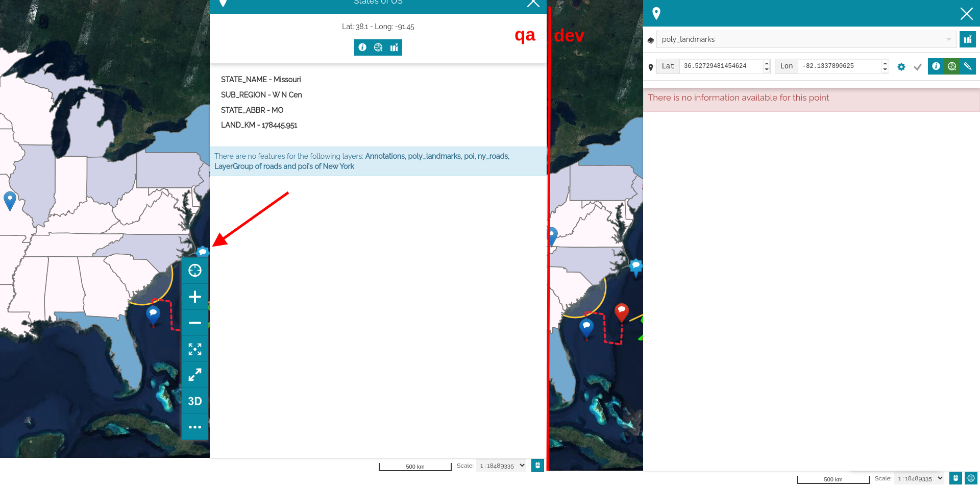Image resolution: width=980 pixels, height=486 pixels.
Task: Click the STATE_ABBR - MO row
Action: coord(252,110)
